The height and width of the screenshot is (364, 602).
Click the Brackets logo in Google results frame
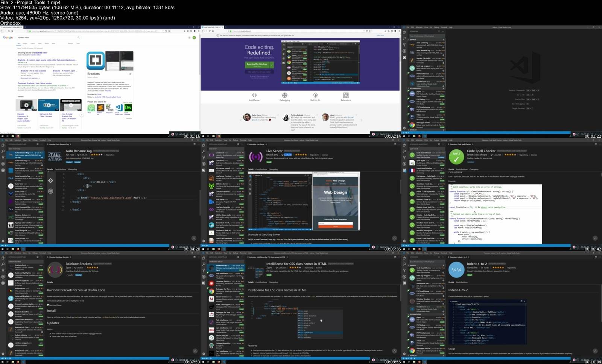[96, 61]
